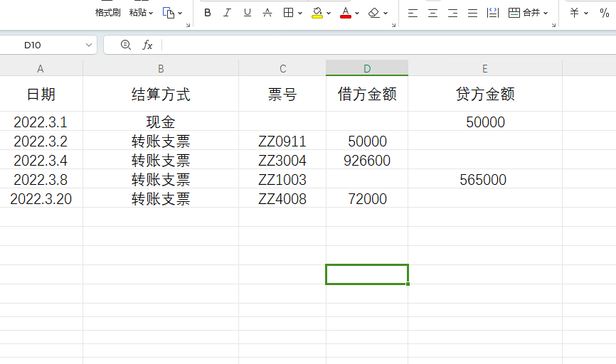Select the cell with date 2022.3.8
The image size is (616, 364).
[41, 179]
